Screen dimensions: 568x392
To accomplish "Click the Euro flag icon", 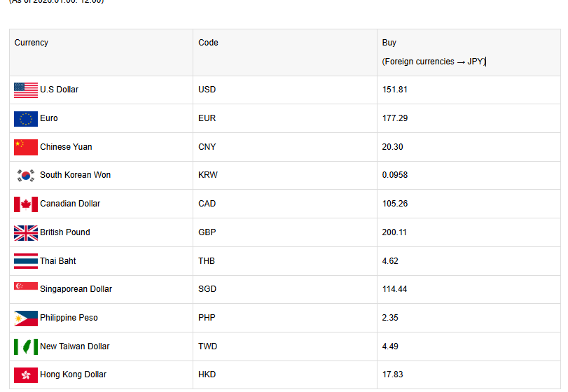I will pyautogui.click(x=26, y=118).
